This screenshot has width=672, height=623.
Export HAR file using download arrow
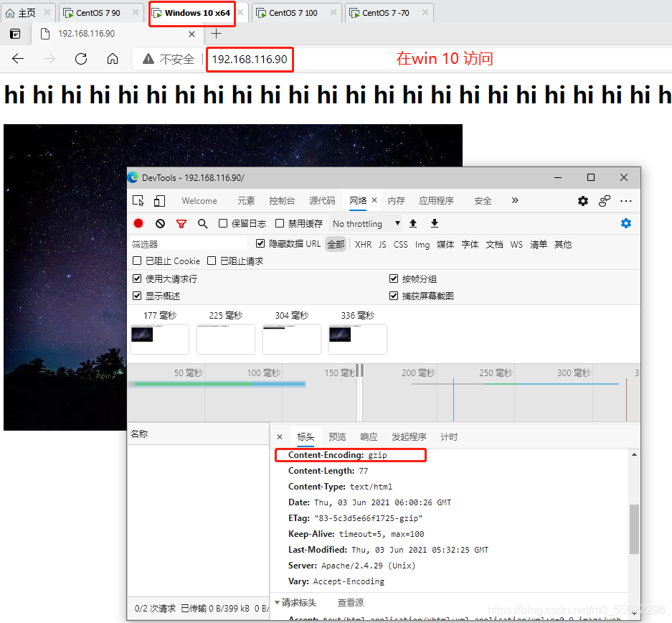pyautogui.click(x=435, y=223)
